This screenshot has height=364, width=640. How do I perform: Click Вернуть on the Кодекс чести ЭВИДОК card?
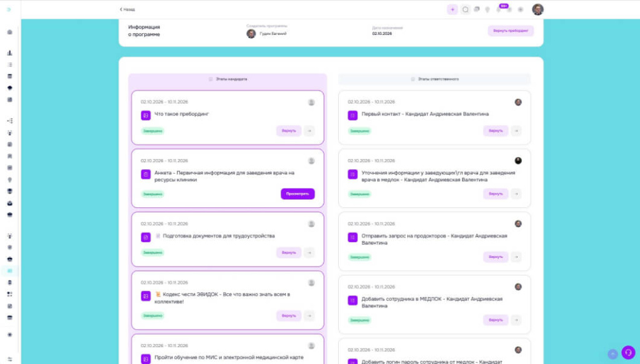289,315
